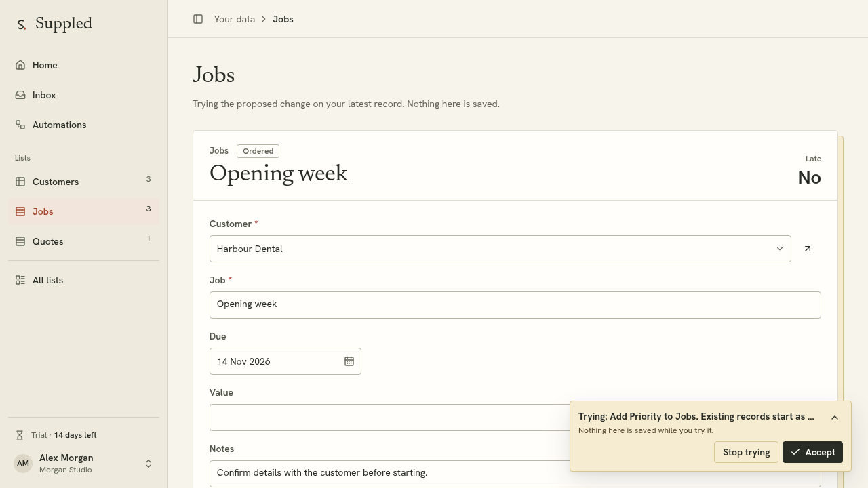Select the Jobs list in sidebar

tap(83, 211)
